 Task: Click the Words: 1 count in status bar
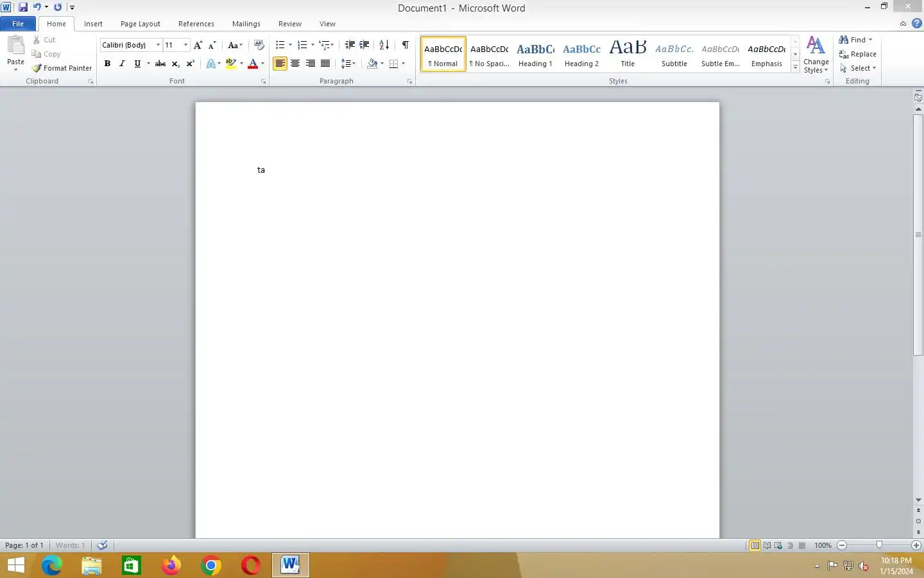tap(70, 545)
